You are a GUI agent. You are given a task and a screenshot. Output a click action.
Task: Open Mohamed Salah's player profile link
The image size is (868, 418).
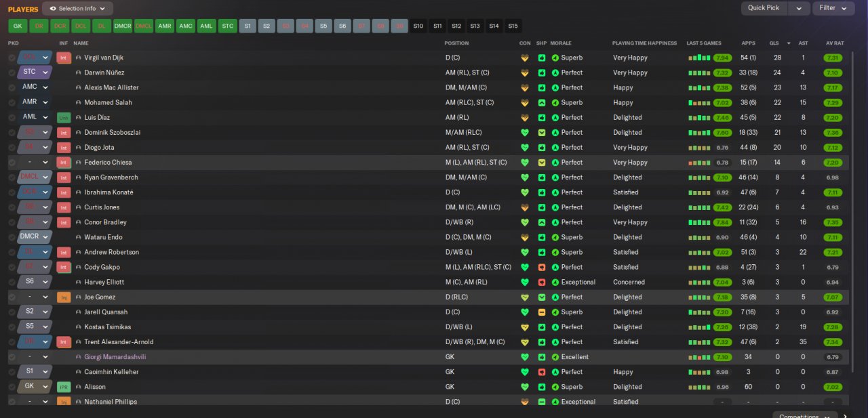coord(108,102)
